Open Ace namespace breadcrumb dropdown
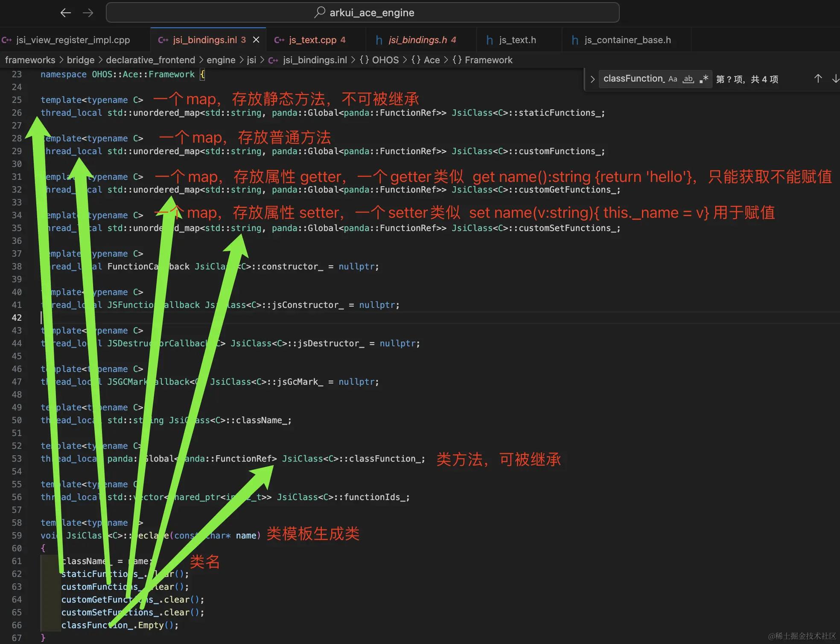The image size is (840, 644). pos(426,60)
